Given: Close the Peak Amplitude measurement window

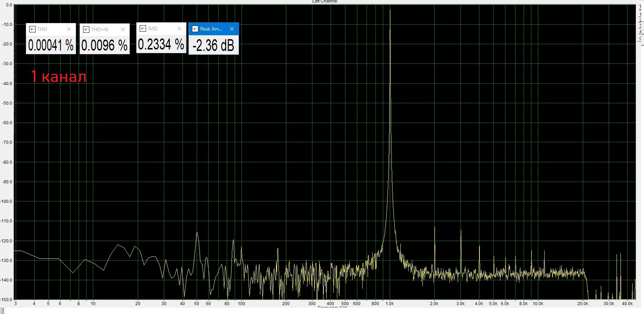Looking at the screenshot, I should (x=232, y=29).
